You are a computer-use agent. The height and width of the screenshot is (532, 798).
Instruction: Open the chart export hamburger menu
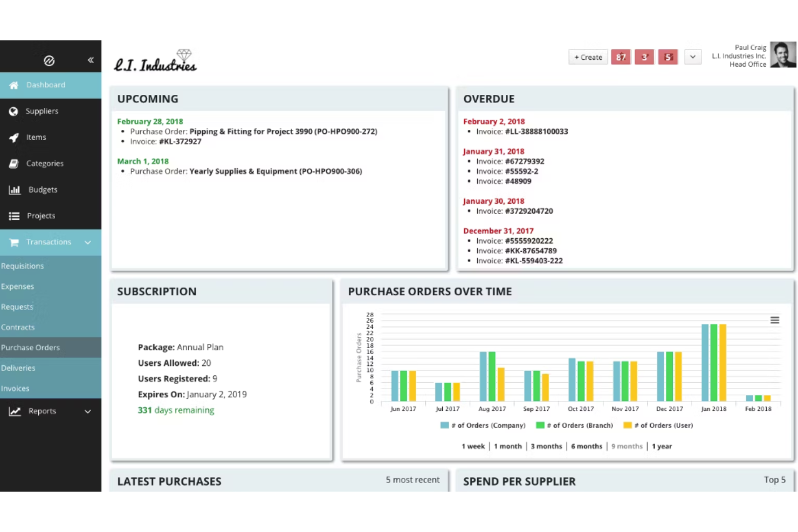coord(775,320)
